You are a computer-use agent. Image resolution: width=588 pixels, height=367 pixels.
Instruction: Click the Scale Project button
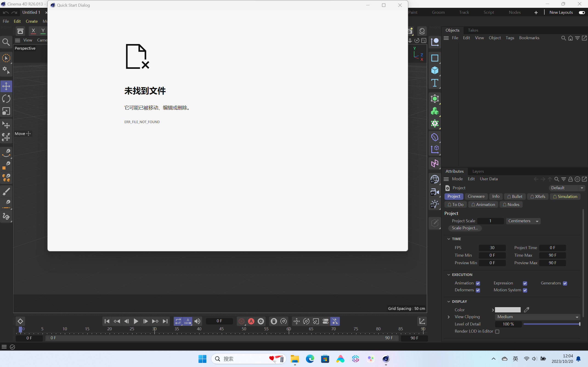(x=465, y=228)
